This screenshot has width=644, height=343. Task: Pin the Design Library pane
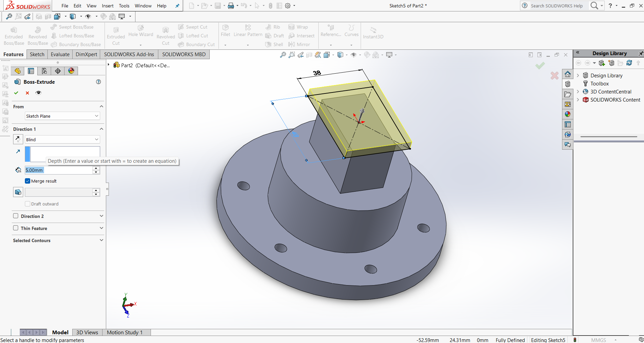pyautogui.click(x=641, y=53)
